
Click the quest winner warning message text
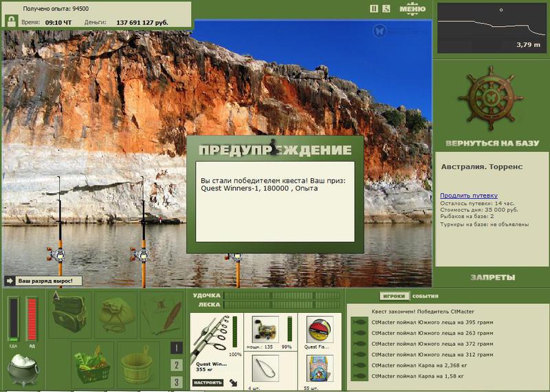coord(273,184)
